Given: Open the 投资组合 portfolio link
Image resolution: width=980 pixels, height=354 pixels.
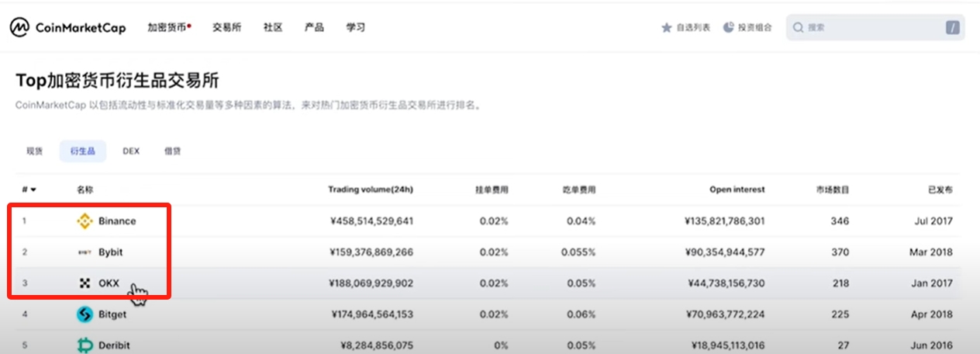Looking at the screenshot, I should point(755,27).
